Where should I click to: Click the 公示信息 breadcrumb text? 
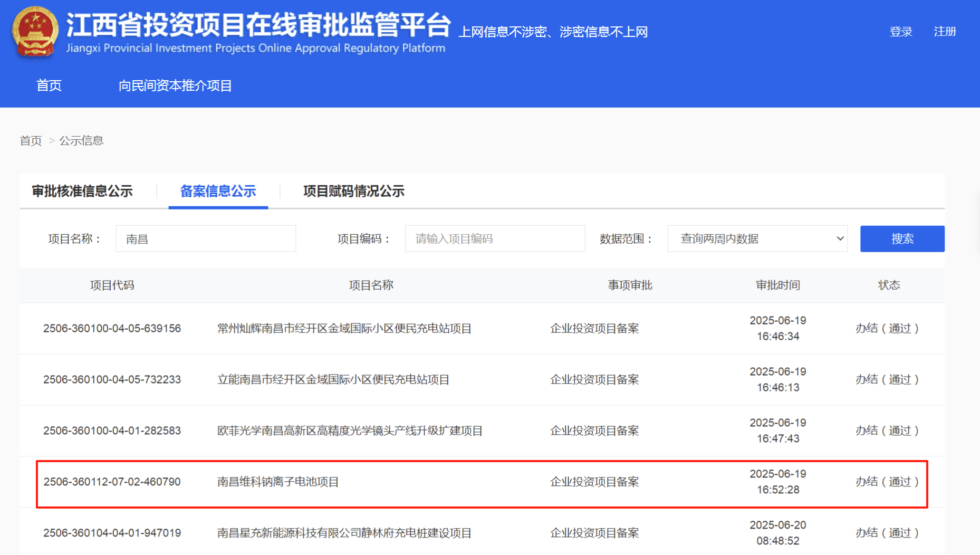pyautogui.click(x=81, y=140)
